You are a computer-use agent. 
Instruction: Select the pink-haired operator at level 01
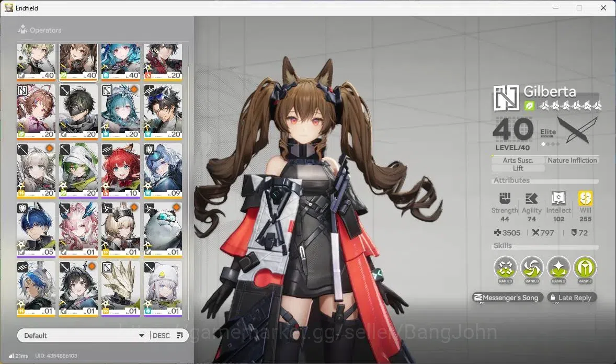[78, 230]
